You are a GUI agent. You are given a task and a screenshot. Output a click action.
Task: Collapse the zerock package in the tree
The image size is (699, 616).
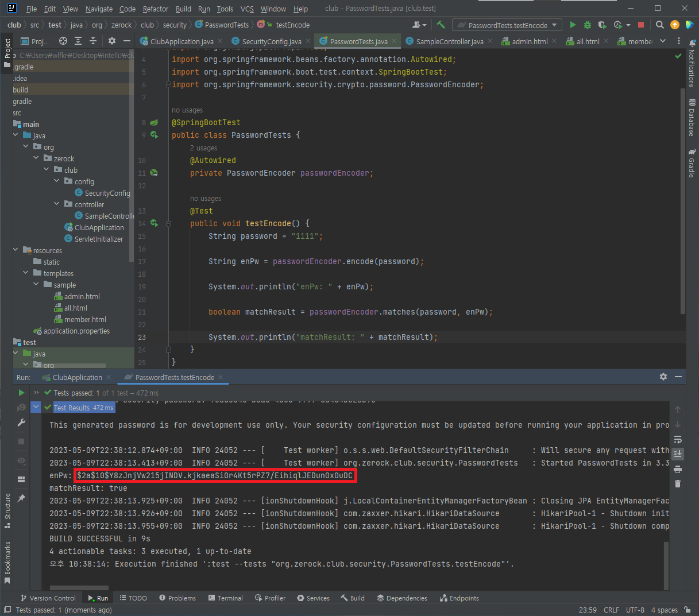click(36, 158)
